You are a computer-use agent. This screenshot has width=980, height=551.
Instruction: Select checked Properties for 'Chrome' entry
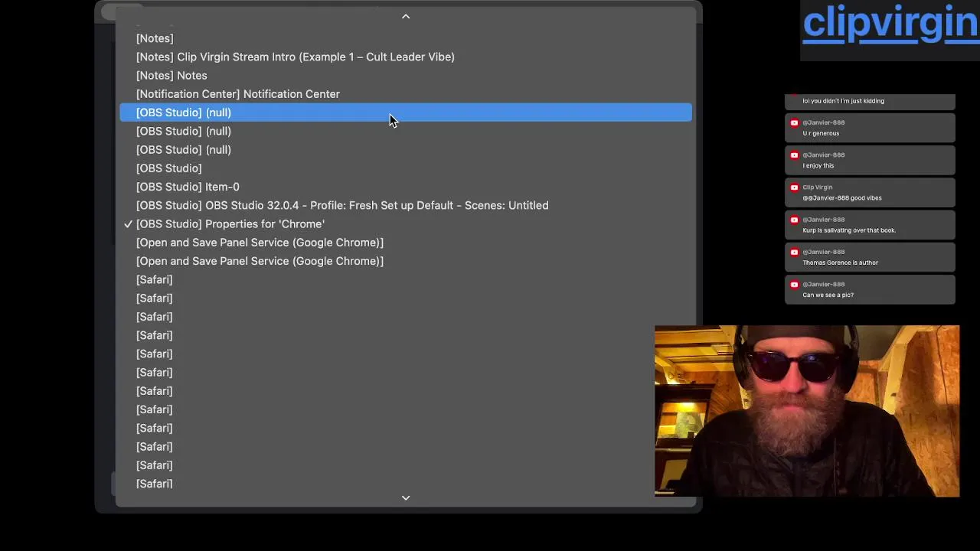pyautogui.click(x=406, y=223)
